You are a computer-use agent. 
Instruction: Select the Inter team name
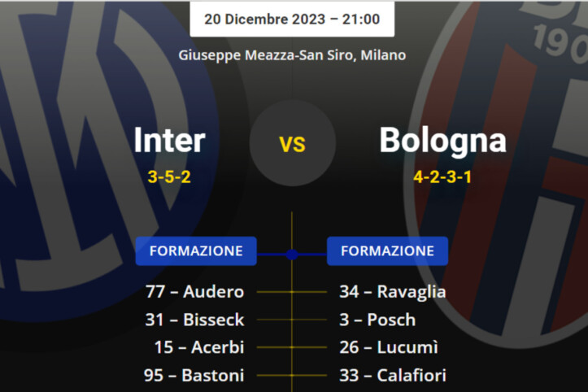pos(169,140)
